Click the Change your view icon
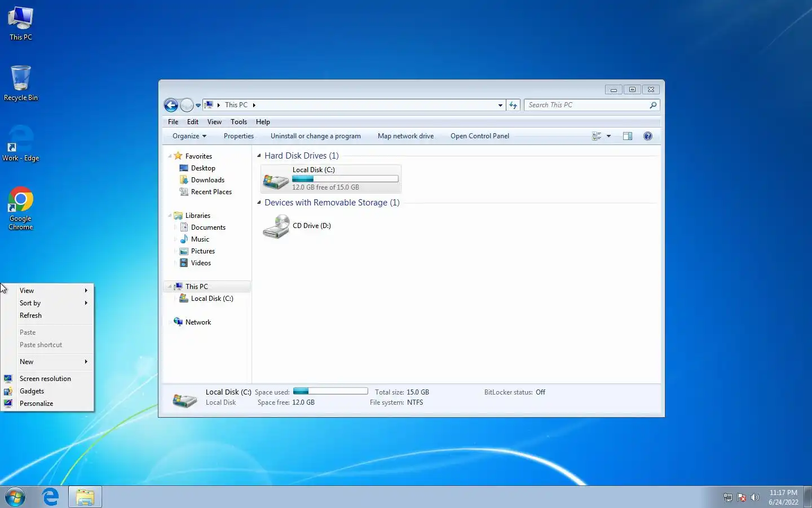This screenshot has height=508, width=812. [x=597, y=136]
